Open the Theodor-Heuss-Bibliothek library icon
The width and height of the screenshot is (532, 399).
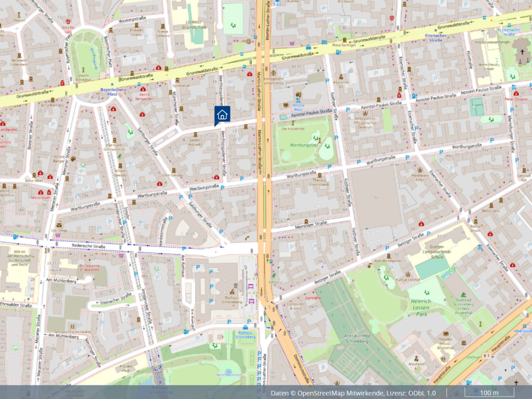click(445, 334)
